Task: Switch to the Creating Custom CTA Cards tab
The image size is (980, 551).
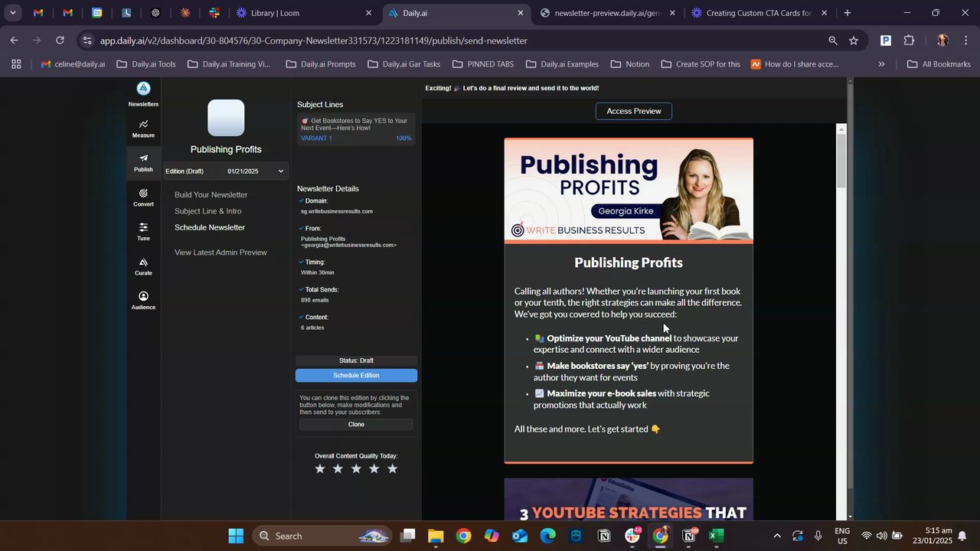Action: (x=759, y=13)
